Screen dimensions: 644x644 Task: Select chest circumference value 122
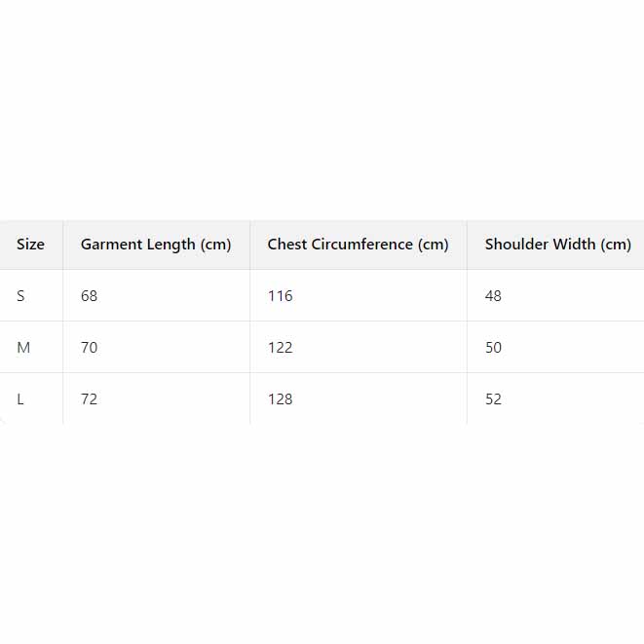[280, 348]
